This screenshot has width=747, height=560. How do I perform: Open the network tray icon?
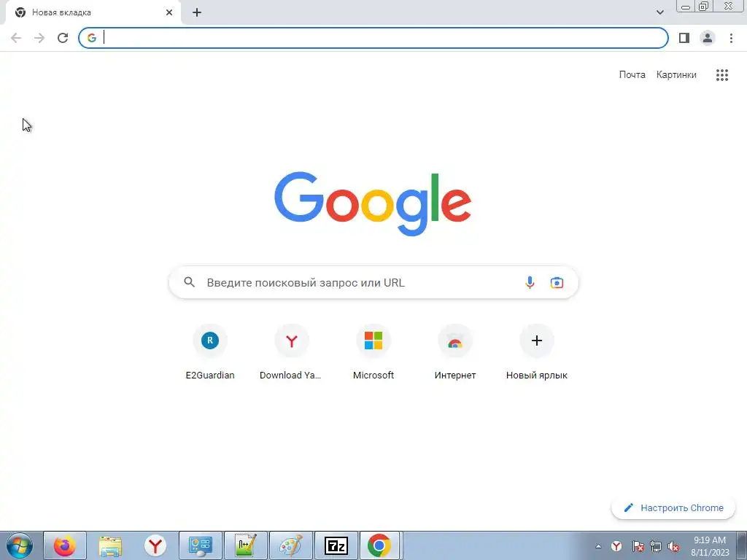click(656, 546)
